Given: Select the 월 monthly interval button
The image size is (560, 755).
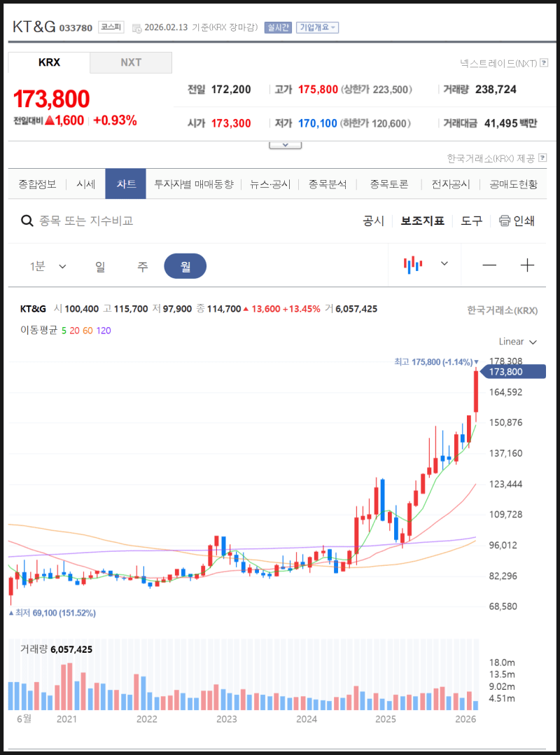Looking at the screenshot, I should 185,266.
